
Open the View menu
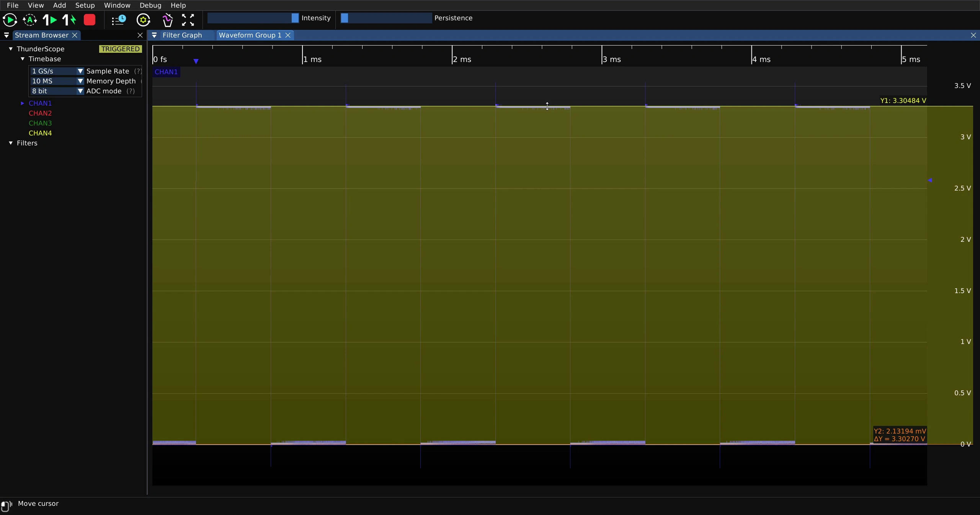(x=36, y=5)
